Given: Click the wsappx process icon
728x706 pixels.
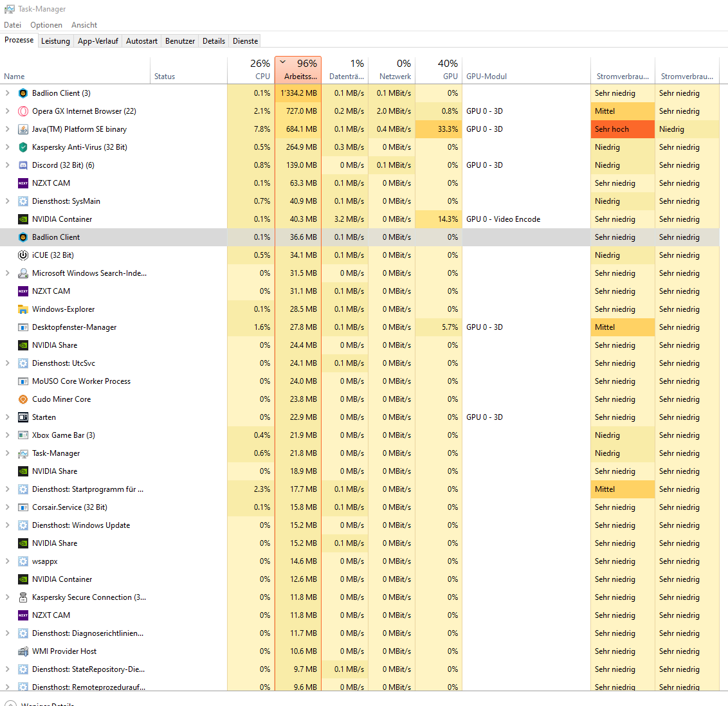Looking at the screenshot, I should click(23, 561).
